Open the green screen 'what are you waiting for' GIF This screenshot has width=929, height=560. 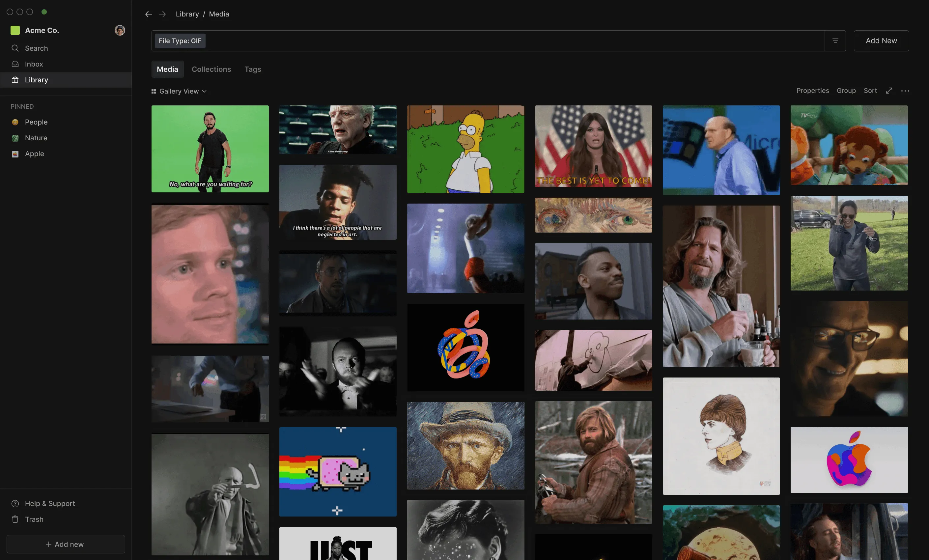210,149
